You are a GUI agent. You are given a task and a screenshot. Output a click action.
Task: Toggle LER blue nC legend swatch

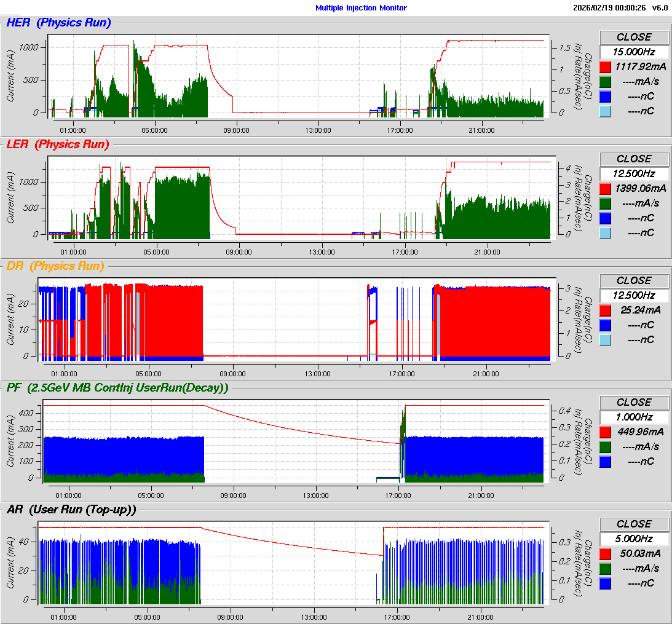tap(605, 218)
